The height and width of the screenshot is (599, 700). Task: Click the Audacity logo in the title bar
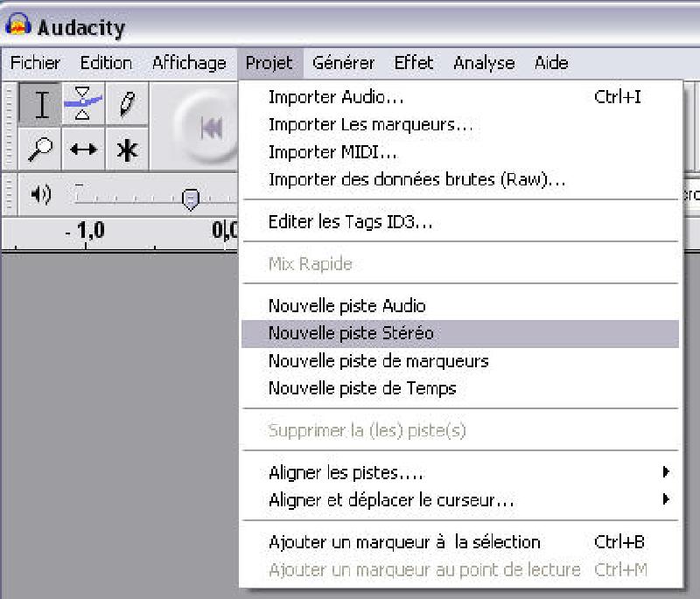tap(17, 25)
